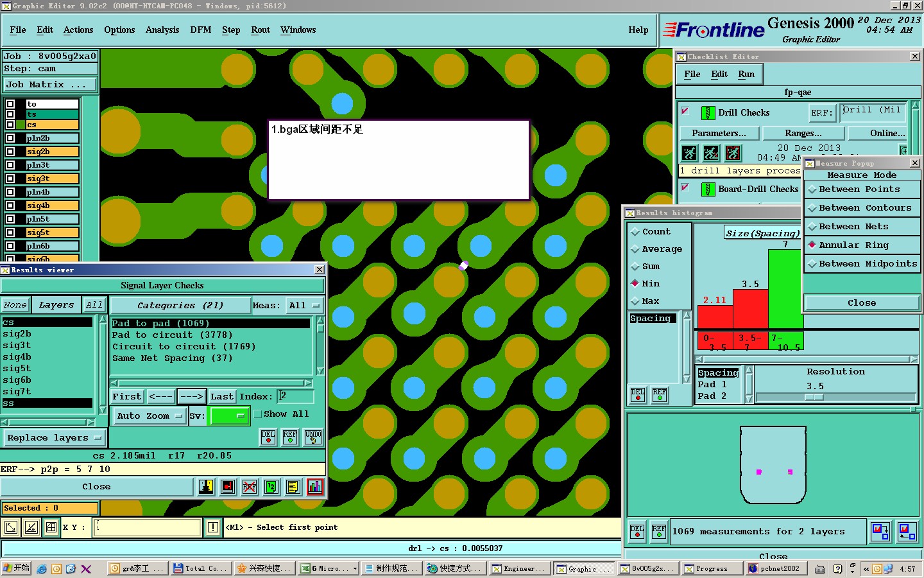Close the Measure Popup with Close button
The image size is (924, 578).
click(x=862, y=303)
